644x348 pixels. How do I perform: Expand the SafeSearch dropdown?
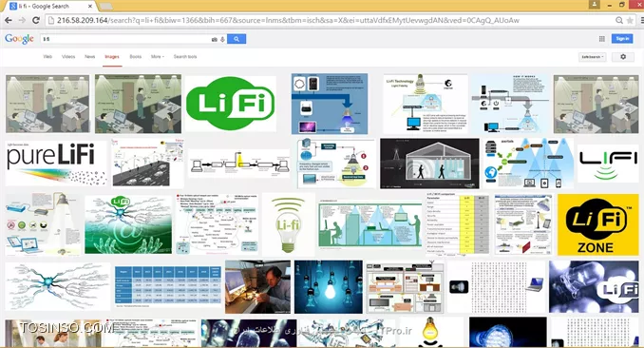[592, 57]
